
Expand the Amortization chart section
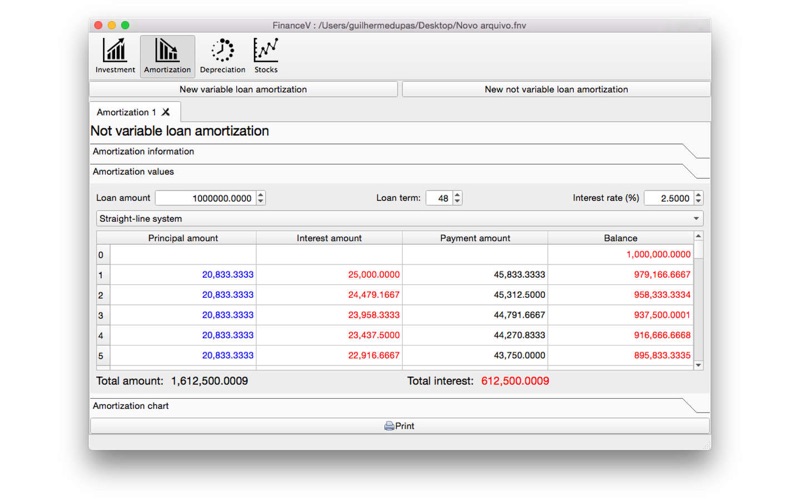399,406
